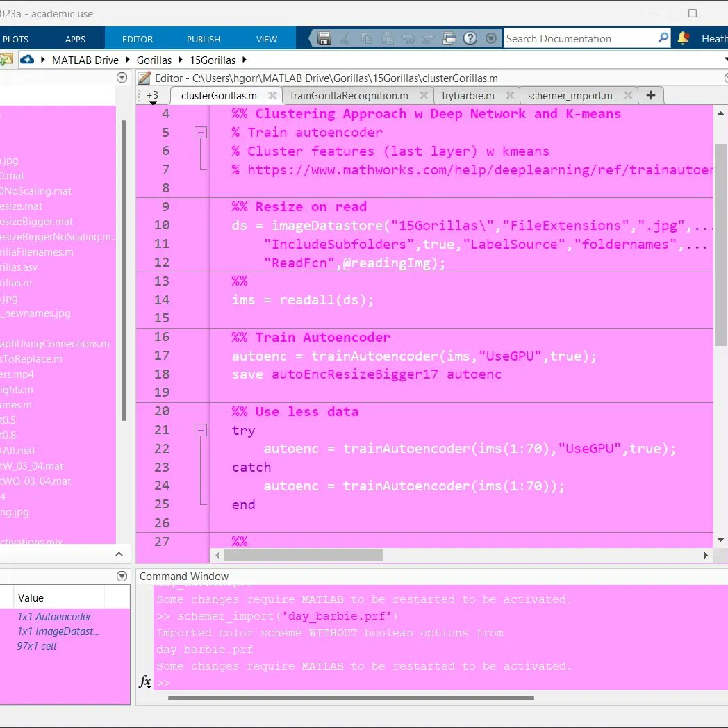Select file _newnames.jpg in Current Folder
This screenshot has width=728, height=728.
click(35, 313)
